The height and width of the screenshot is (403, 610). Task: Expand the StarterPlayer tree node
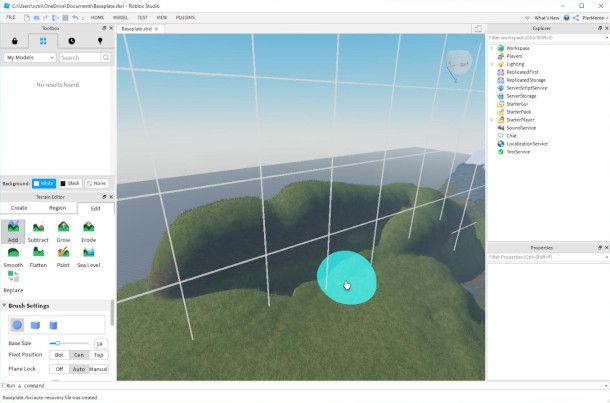click(x=491, y=120)
